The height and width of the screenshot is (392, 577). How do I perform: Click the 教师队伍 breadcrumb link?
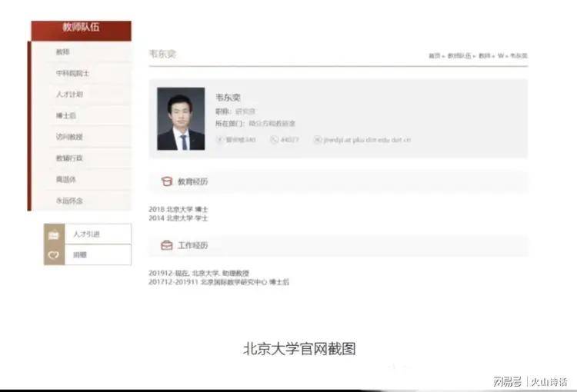pyautogui.click(x=459, y=56)
